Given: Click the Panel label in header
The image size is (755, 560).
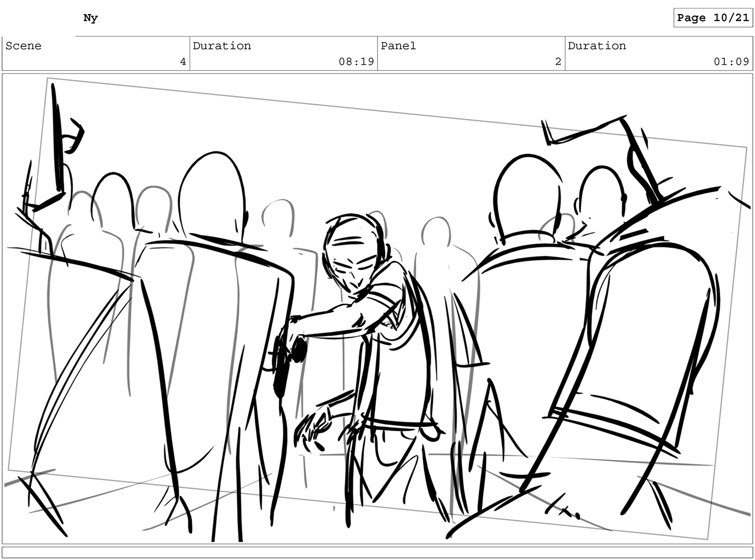Looking at the screenshot, I should click(398, 46).
